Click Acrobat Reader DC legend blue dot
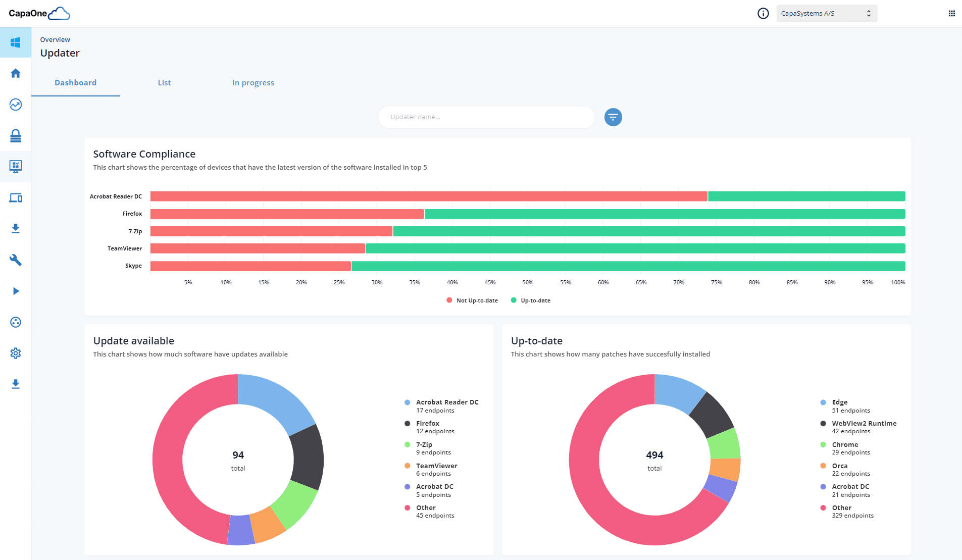Image resolution: width=962 pixels, height=560 pixels. [408, 402]
